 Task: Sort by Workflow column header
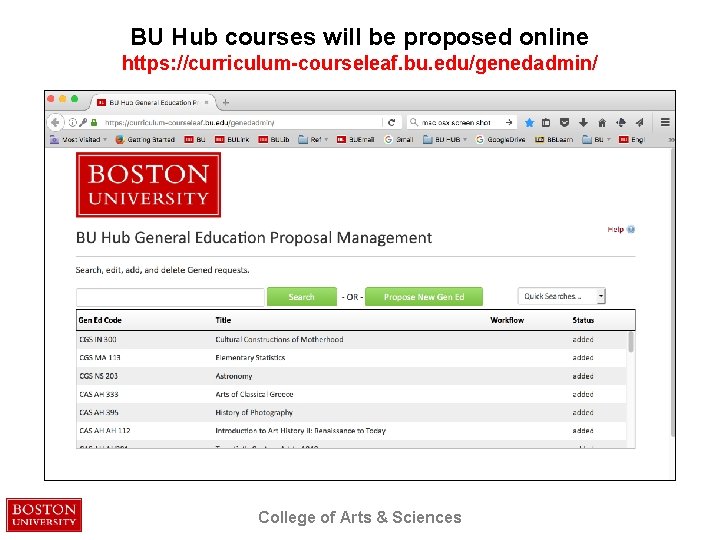507,320
